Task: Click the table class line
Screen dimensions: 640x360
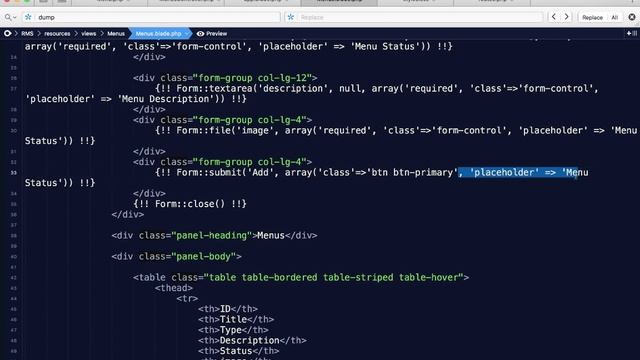Action: tap(301, 278)
